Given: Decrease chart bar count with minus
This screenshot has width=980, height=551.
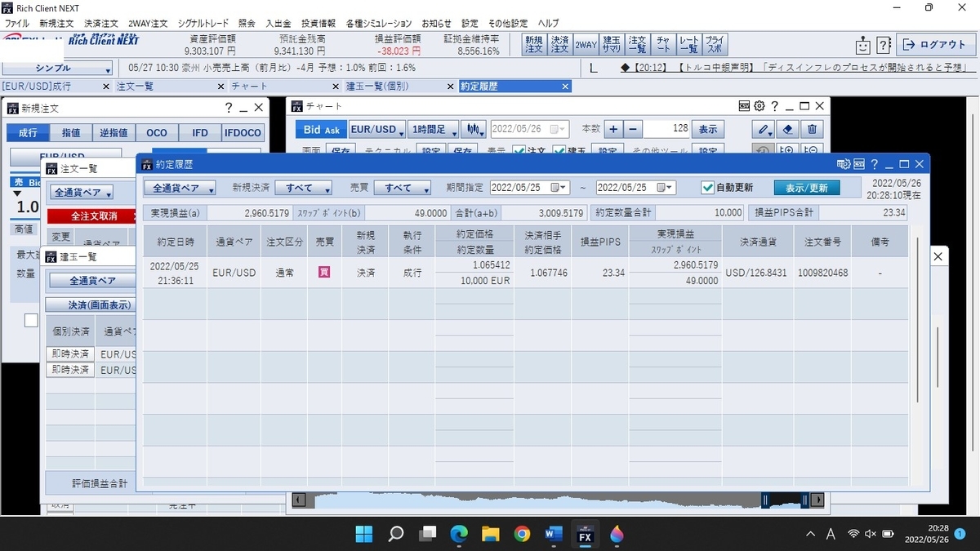Looking at the screenshot, I should pos(633,129).
